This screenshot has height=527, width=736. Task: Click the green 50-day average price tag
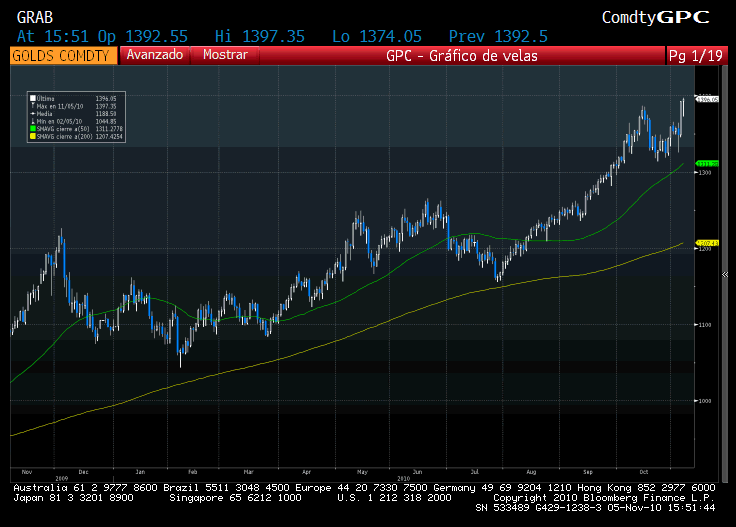click(707, 163)
